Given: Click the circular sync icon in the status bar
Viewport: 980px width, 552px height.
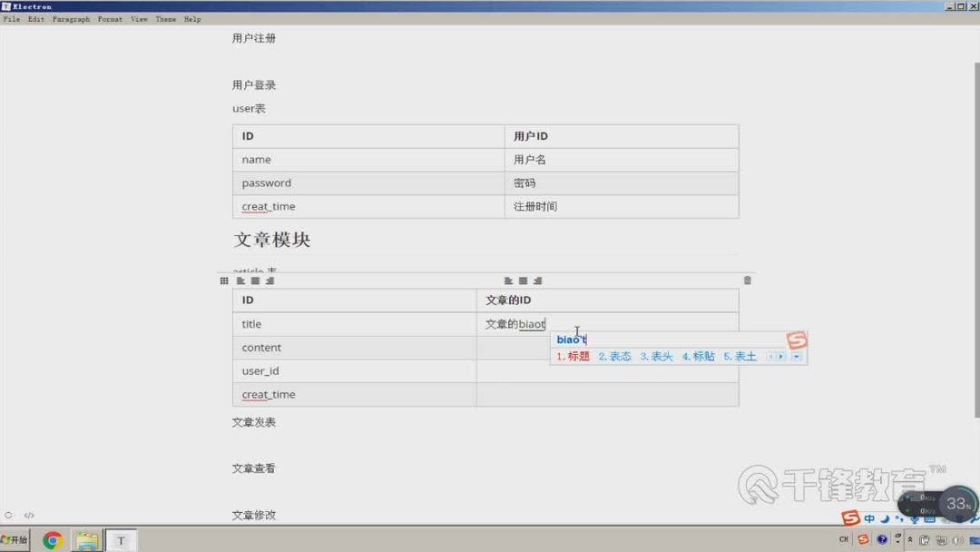Looking at the screenshot, I should pyautogui.click(x=9, y=515).
